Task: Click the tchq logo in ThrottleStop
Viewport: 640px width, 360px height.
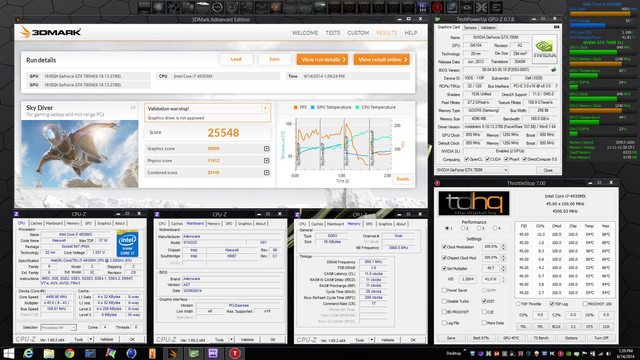Action: click(x=474, y=203)
